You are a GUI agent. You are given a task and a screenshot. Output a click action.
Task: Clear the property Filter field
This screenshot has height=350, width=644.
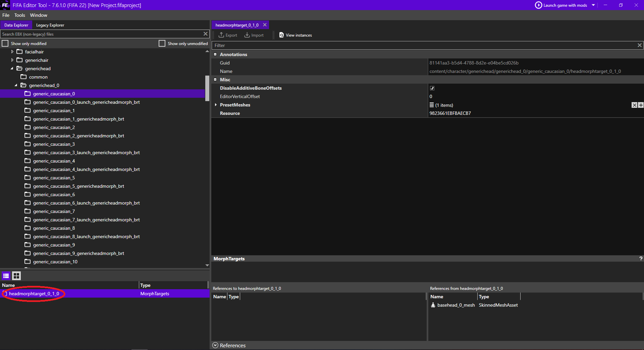(639, 45)
